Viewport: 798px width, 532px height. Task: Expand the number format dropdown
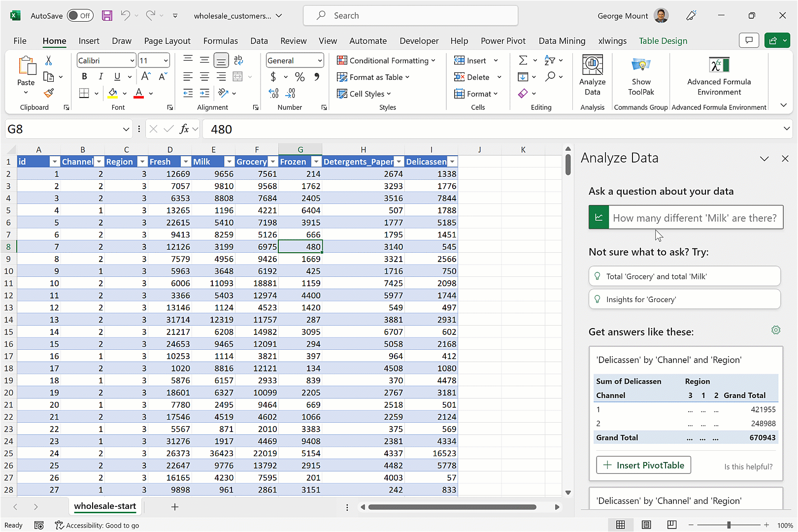(320, 61)
